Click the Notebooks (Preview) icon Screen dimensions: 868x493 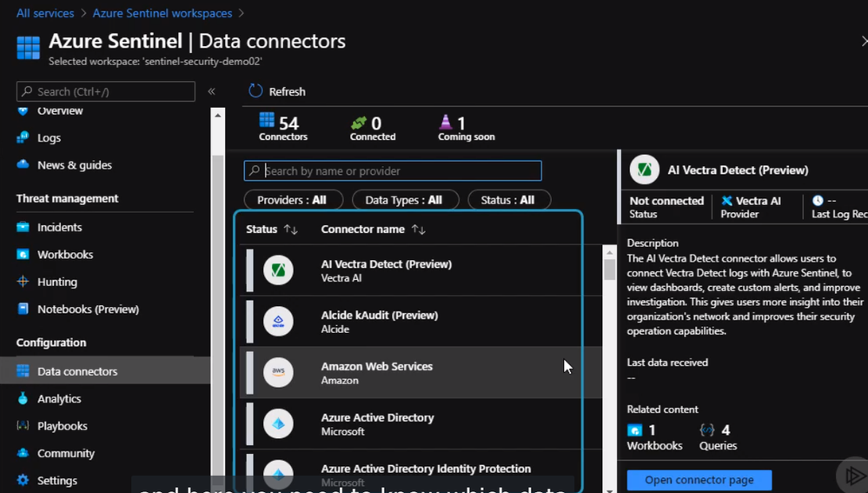tap(23, 309)
